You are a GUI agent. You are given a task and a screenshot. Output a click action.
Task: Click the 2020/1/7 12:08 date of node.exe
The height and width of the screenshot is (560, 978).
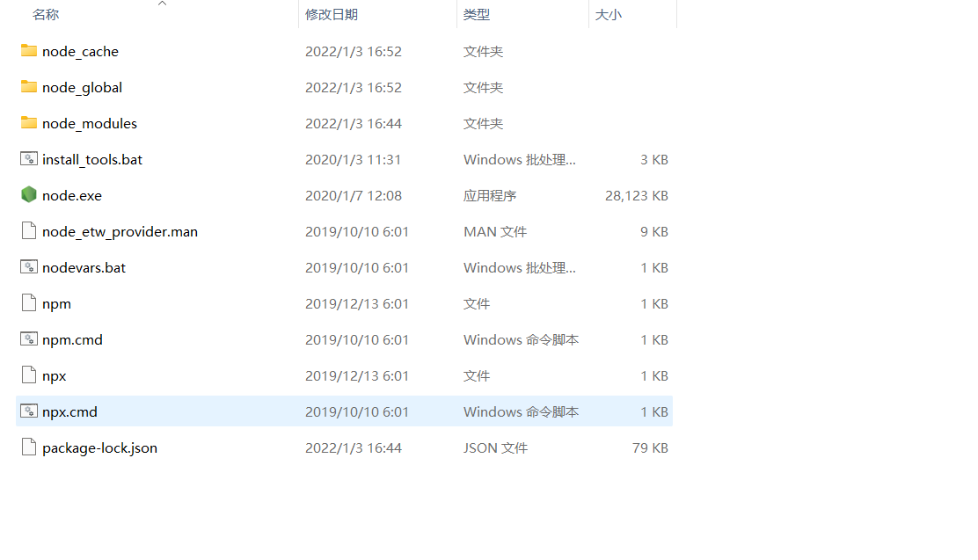point(354,196)
